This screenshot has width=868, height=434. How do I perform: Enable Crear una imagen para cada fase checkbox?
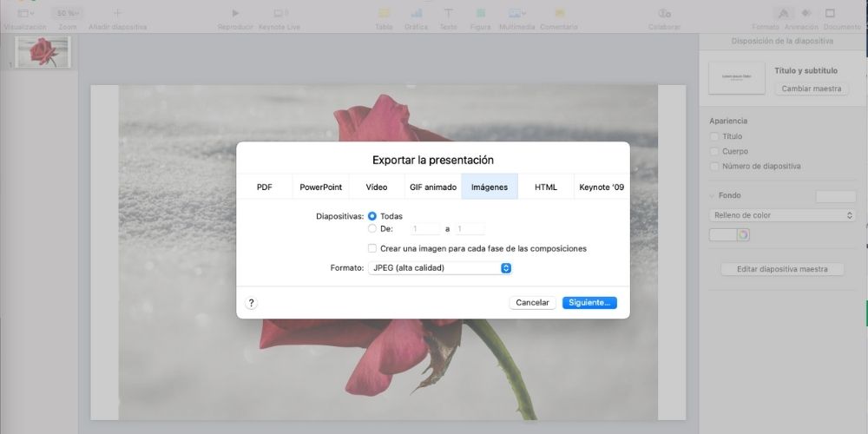(x=372, y=248)
